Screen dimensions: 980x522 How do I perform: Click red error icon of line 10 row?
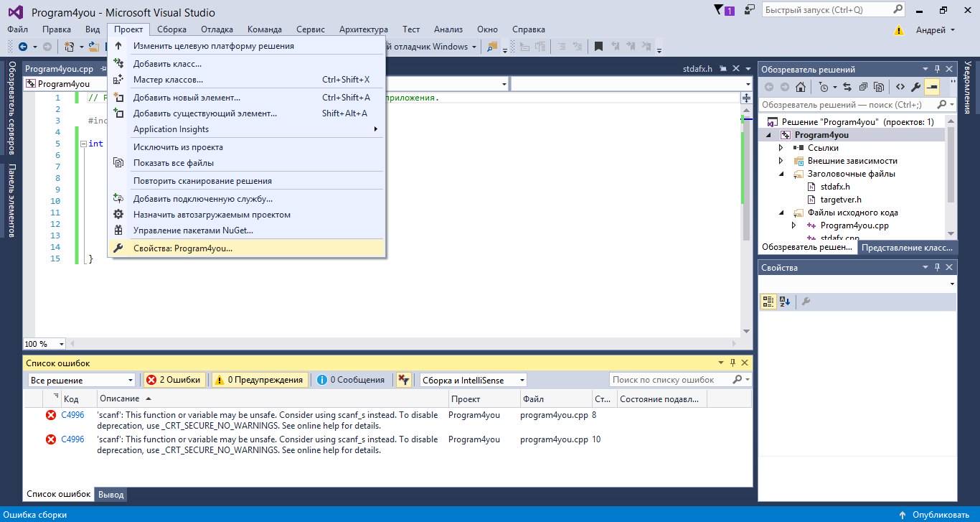coord(50,439)
